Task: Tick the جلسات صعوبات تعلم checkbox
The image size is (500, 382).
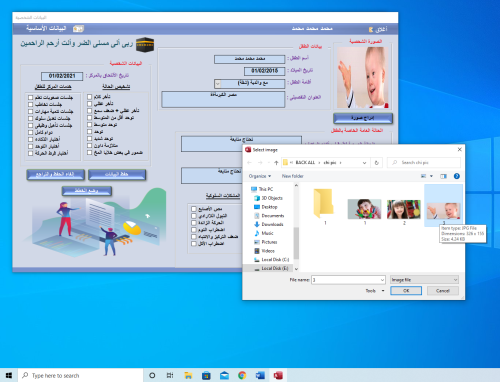Action: coord(30,97)
